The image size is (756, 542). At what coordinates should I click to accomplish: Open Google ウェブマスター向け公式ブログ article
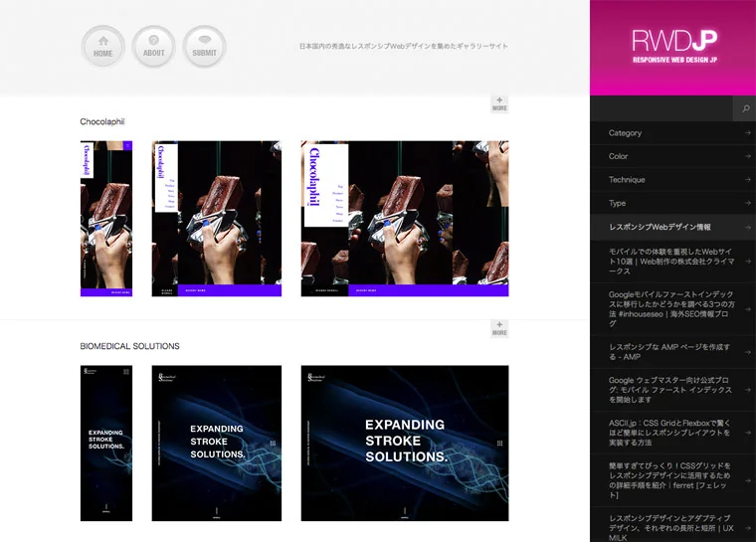click(673, 390)
